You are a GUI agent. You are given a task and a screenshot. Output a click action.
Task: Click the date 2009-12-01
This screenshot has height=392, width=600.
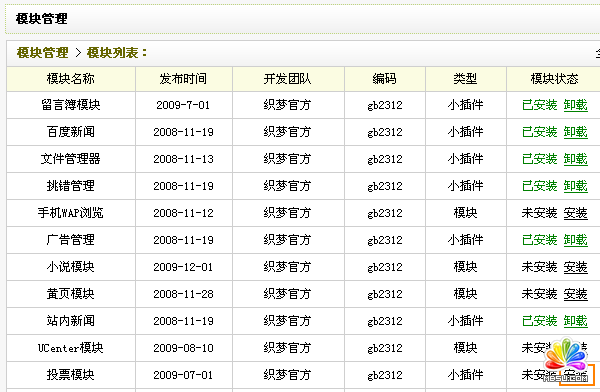183,267
